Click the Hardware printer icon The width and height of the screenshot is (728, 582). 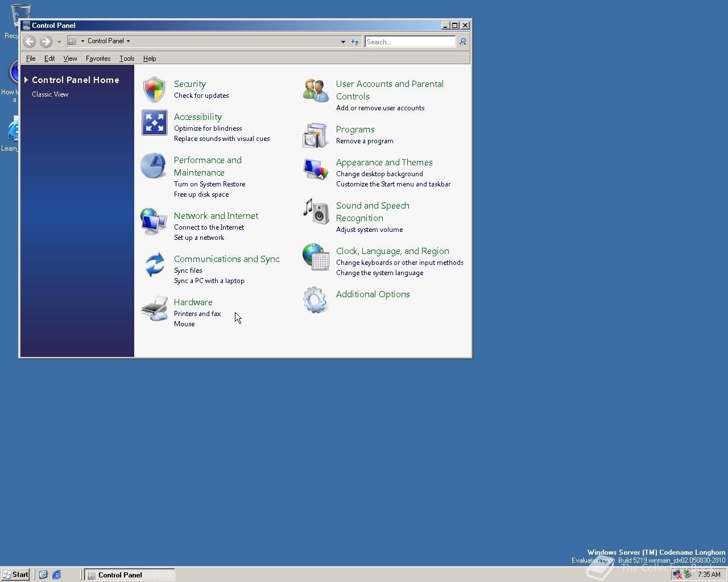point(154,308)
